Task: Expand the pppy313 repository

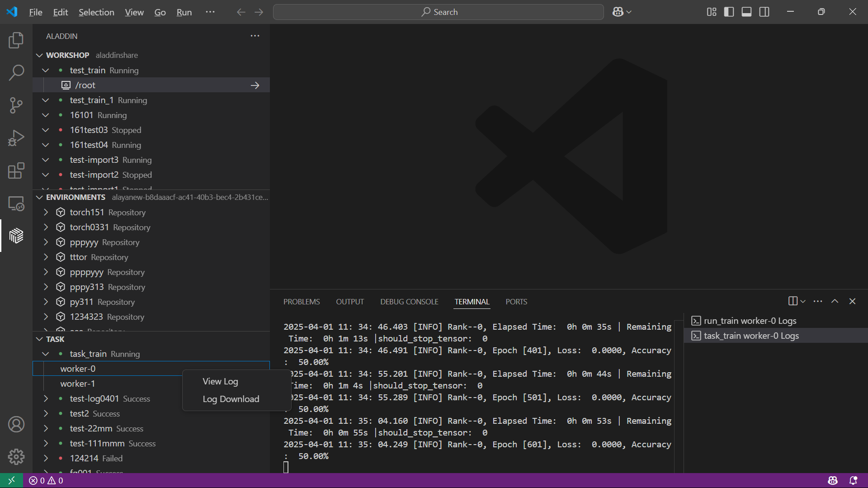Action: point(46,287)
